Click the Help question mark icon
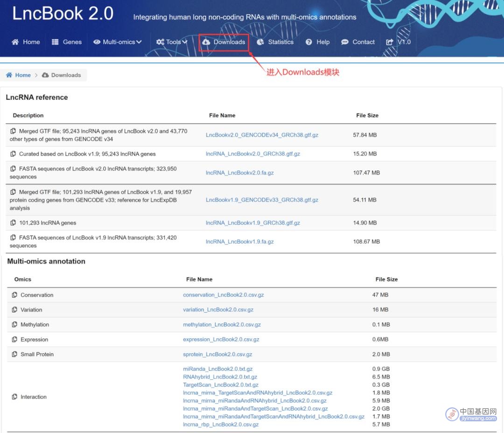Viewport: 504px width, 433px height. coord(309,42)
